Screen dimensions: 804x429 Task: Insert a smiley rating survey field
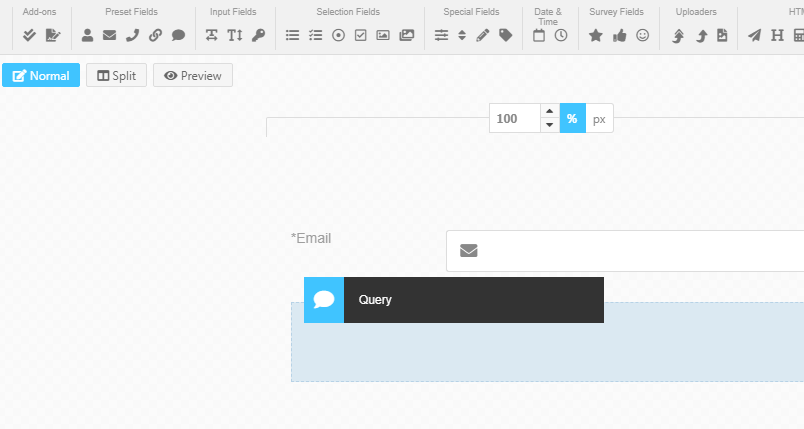point(642,35)
